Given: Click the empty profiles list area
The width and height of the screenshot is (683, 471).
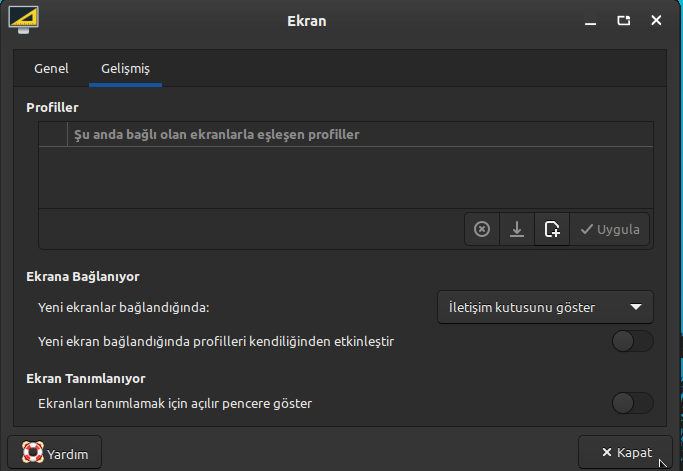Looking at the screenshot, I should click(x=345, y=177).
